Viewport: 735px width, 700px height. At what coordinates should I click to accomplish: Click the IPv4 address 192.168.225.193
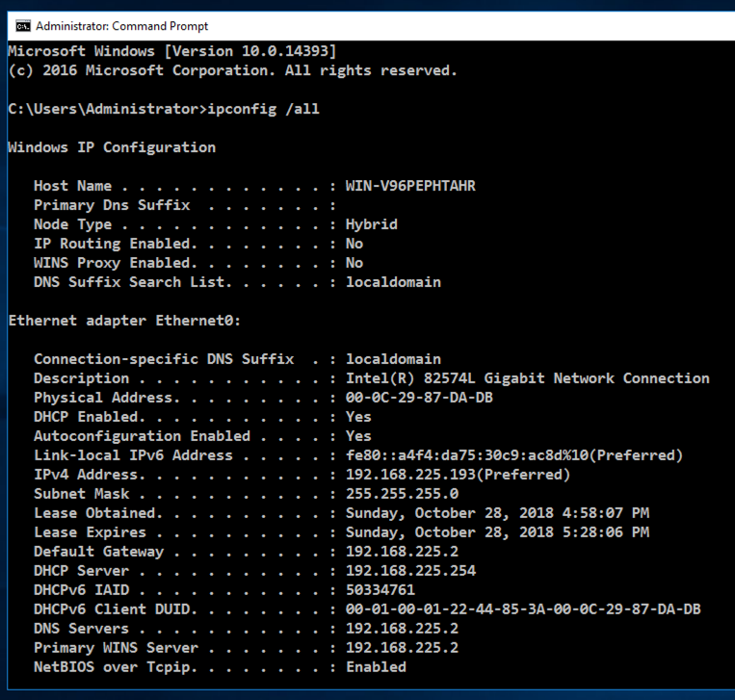tap(458, 475)
